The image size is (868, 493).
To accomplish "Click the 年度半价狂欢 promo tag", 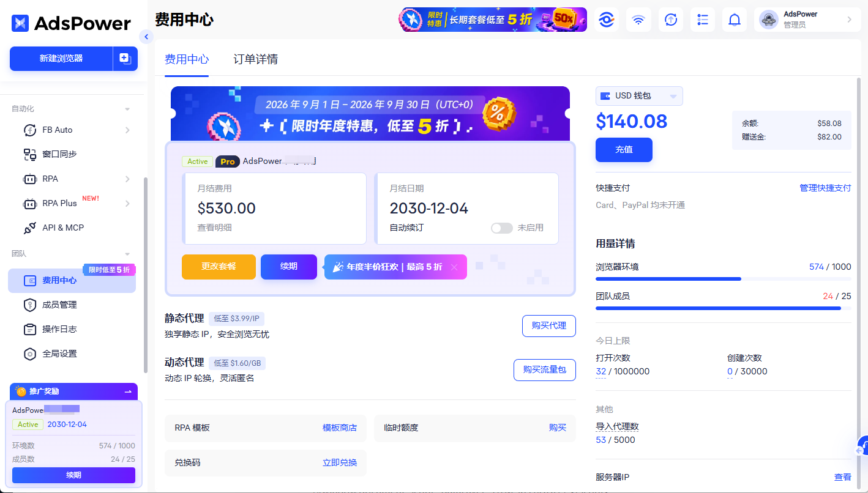I will click(x=395, y=267).
